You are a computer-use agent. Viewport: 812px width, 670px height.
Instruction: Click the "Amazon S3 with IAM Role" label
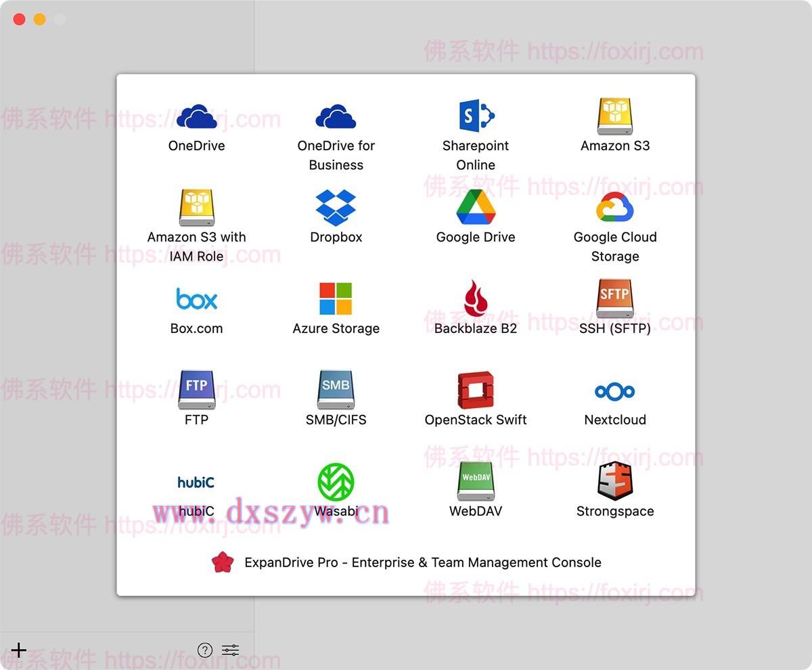tap(197, 246)
